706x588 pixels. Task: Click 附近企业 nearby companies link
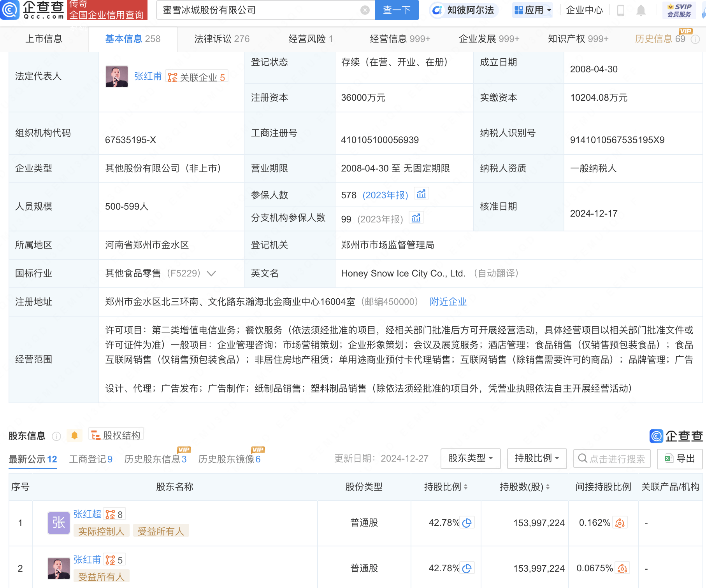[x=448, y=302]
